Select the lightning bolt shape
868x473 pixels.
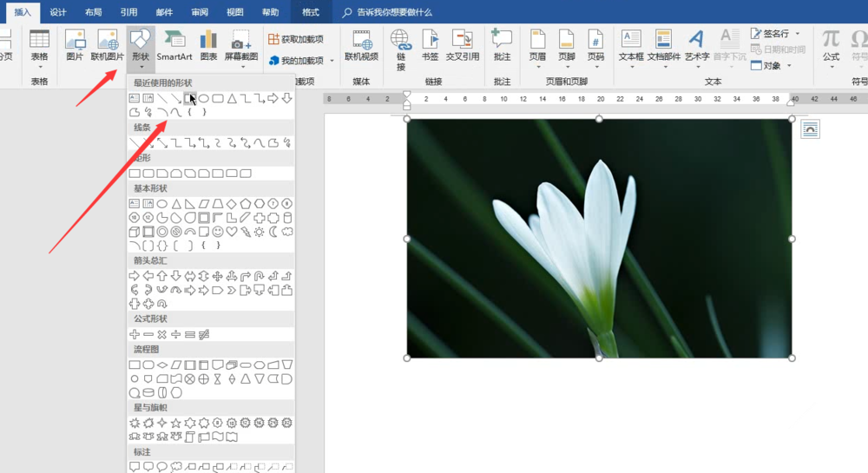(246, 232)
